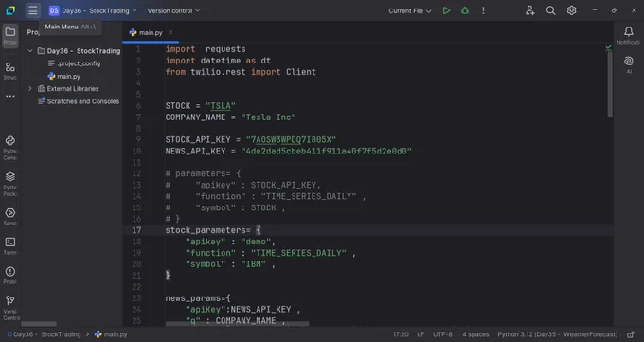
Task: Change UTF-8 file encoding
Action: (442, 334)
